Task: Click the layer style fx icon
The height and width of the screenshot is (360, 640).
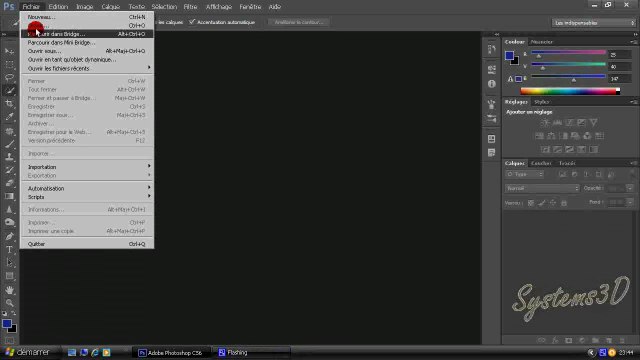Action: click(555, 340)
